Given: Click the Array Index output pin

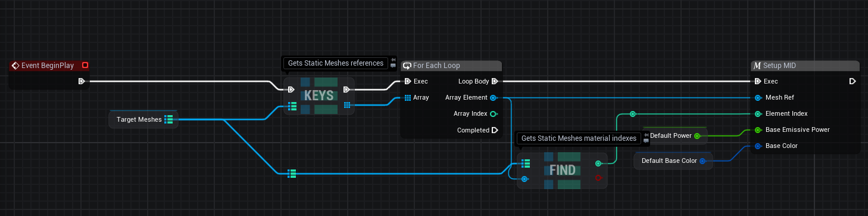Looking at the screenshot, I should point(493,113).
